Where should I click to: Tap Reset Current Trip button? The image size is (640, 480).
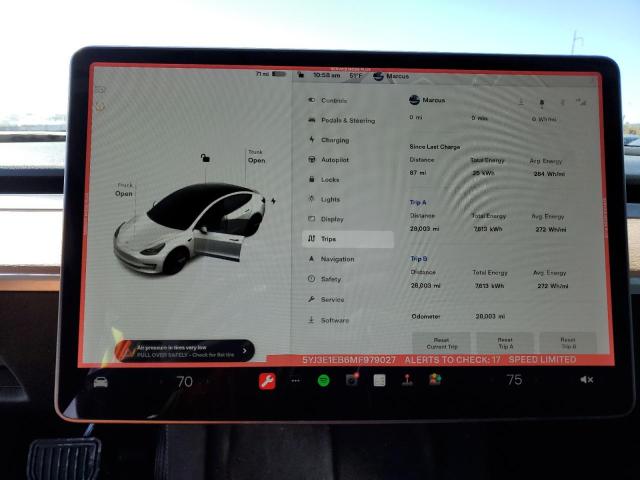point(441,343)
